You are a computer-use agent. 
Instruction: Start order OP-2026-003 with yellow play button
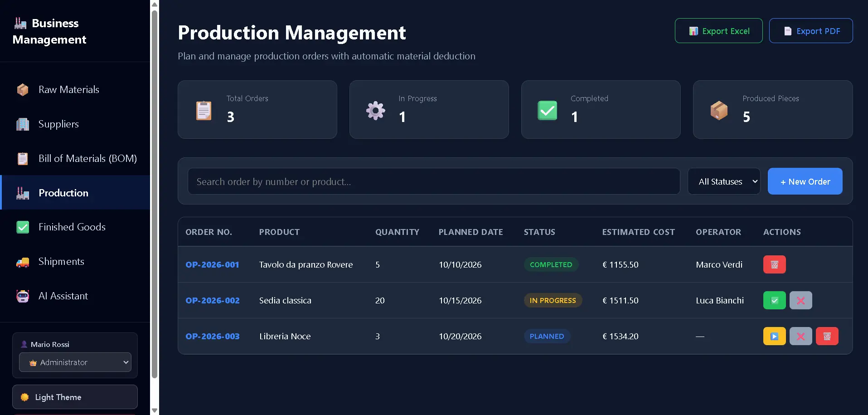point(774,337)
